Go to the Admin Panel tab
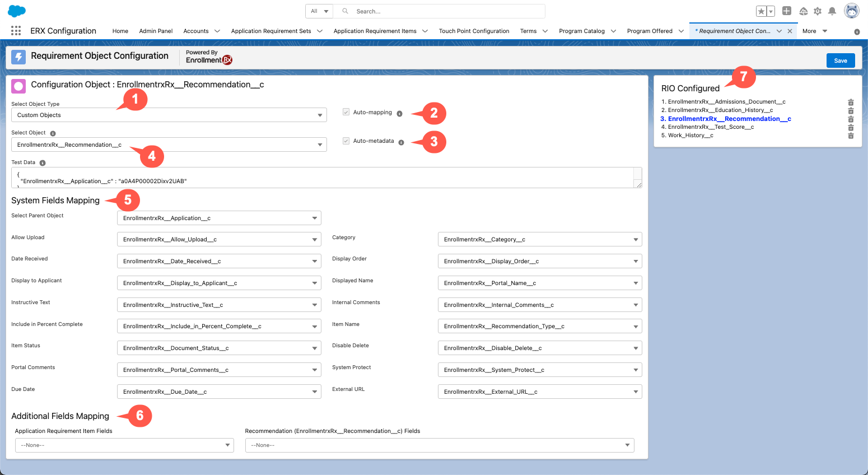Image resolution: width=868 pixels, height=475 pixels. 156,31
